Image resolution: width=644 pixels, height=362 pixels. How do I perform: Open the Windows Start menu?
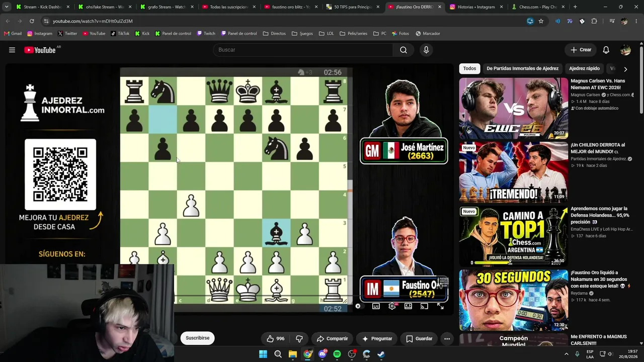pyautogui.click(x=263, y=354)
